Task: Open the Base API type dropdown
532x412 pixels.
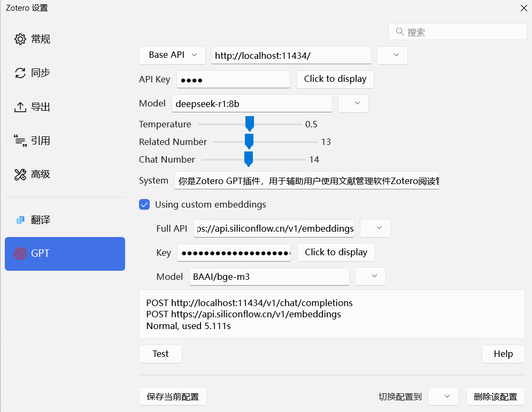Action: pos(172,55)
